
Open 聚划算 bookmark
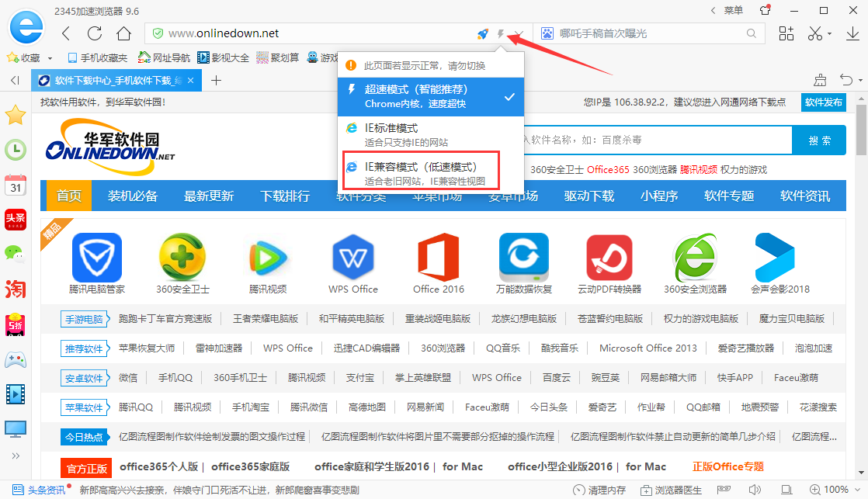click(277, 57)
